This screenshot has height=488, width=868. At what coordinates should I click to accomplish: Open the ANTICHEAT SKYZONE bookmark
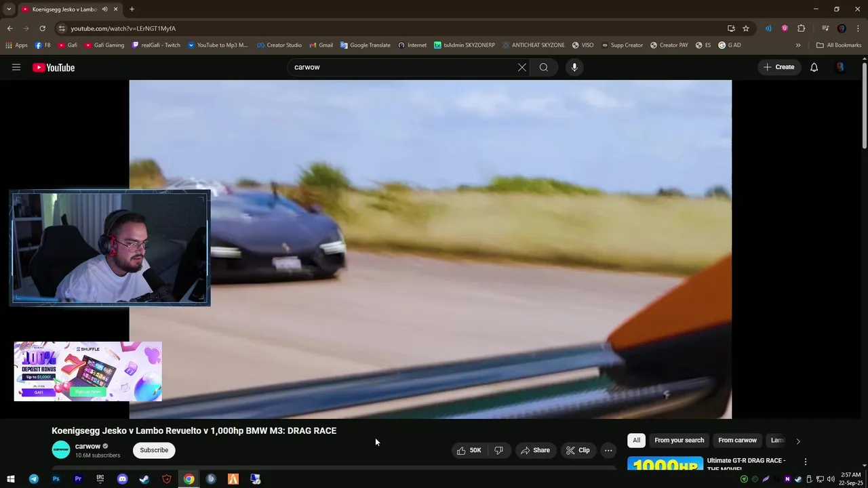(533, 45)
